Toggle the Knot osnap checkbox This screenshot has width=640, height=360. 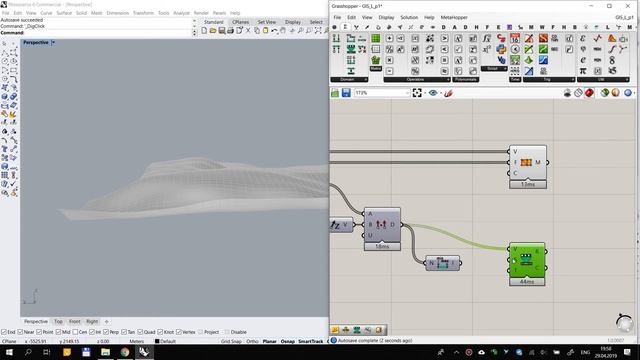[160, 332]
